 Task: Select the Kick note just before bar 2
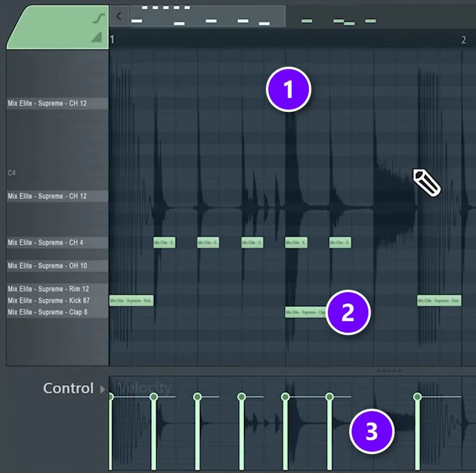click(439, 300)
